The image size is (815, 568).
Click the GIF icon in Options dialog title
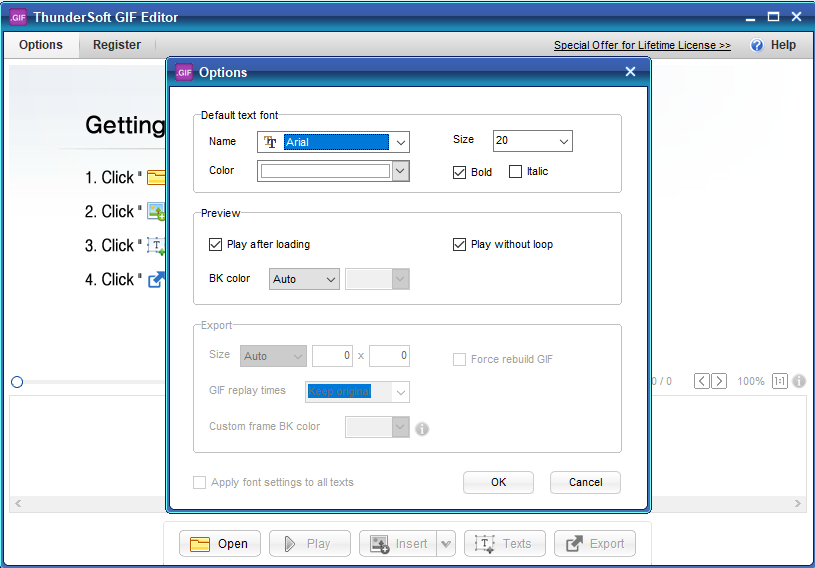point(184,72)
